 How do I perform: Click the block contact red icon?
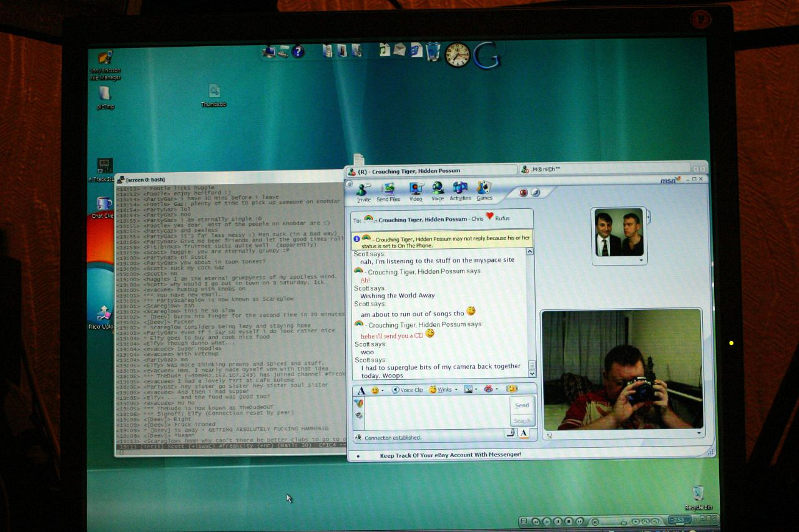(523, 193)
